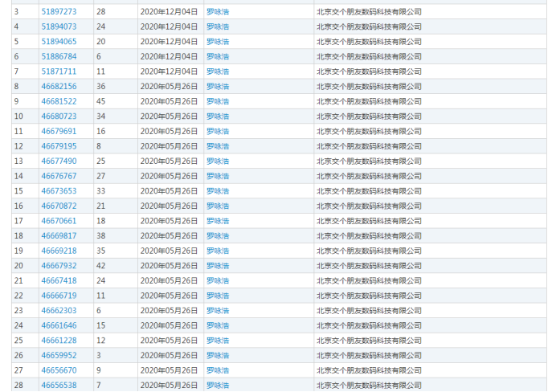Viewport: 556px width, 392px height.
Task: Select 罗咏浩 link in row 27
Action: click(x=217, y=370)
